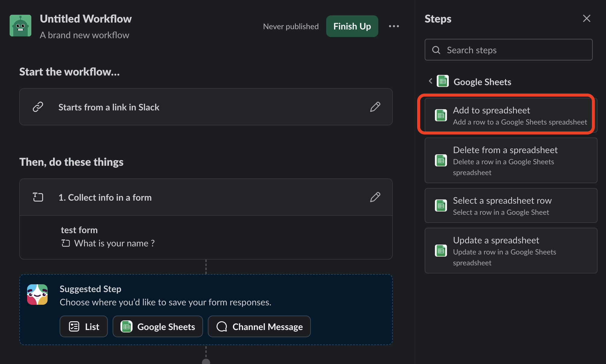Viewport: 606px width, 364px height.
Task: Select 'Select a spreadsheet row' step
Action: (511, 205)
